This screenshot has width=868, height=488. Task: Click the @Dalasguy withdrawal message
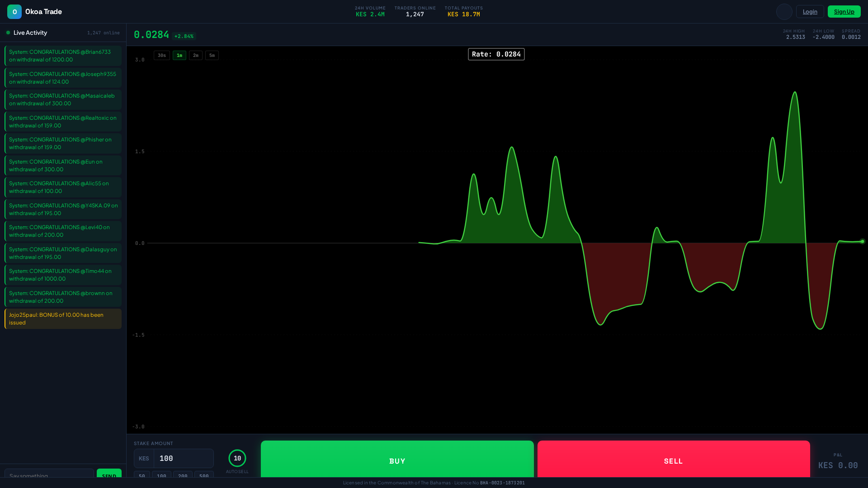63,253
